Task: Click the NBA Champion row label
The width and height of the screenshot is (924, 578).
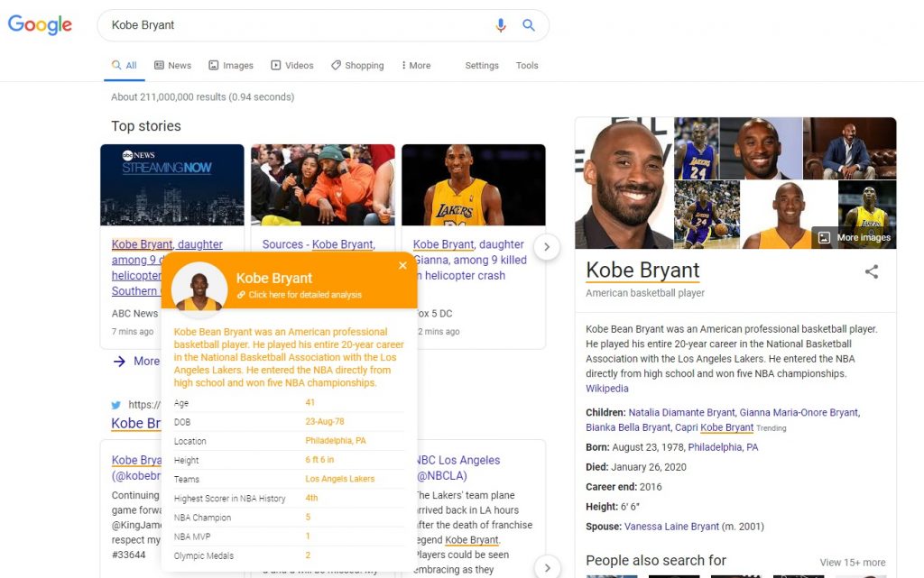Action: coord(202,518)
